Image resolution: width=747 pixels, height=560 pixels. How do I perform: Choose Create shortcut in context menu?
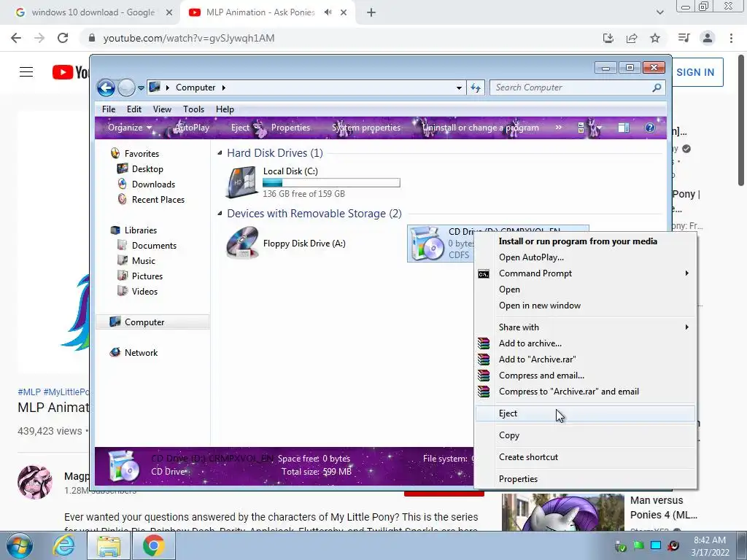point(528,457)
